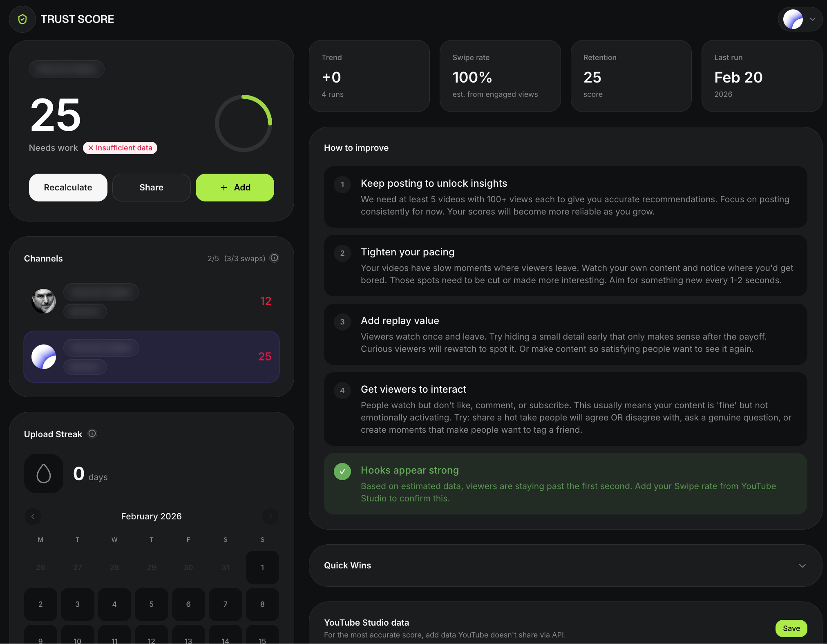Click the Upload Streak info icon
The width and height of the screenshot is (827, 644).
(x=92, y=434)
